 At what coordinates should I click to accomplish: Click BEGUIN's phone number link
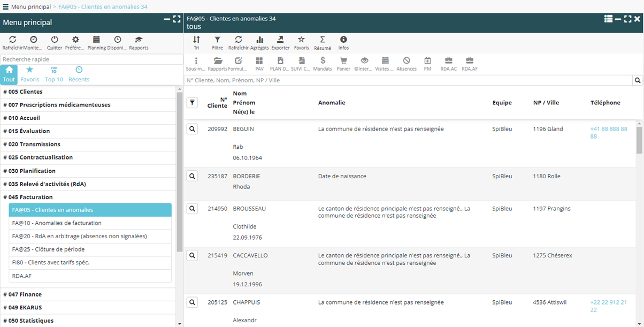click(x=609, y=132)
